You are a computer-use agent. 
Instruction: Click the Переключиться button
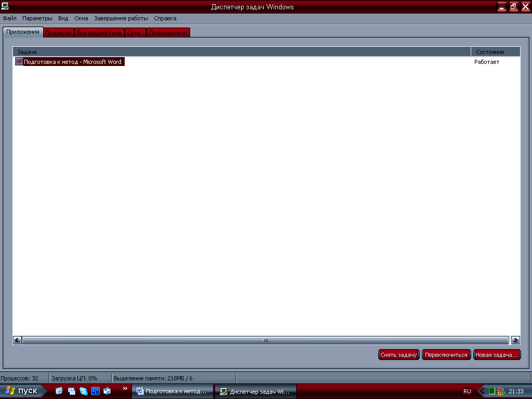446,355
